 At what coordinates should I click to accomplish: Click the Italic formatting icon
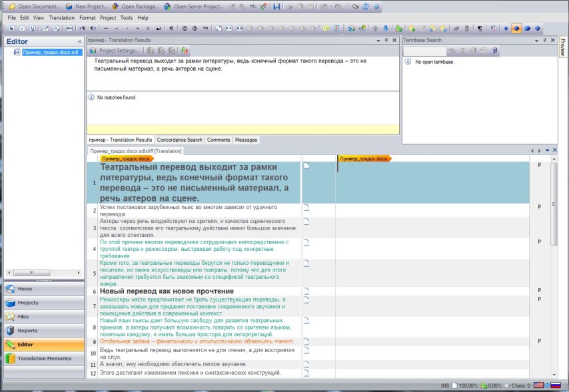tap(22, 29)
